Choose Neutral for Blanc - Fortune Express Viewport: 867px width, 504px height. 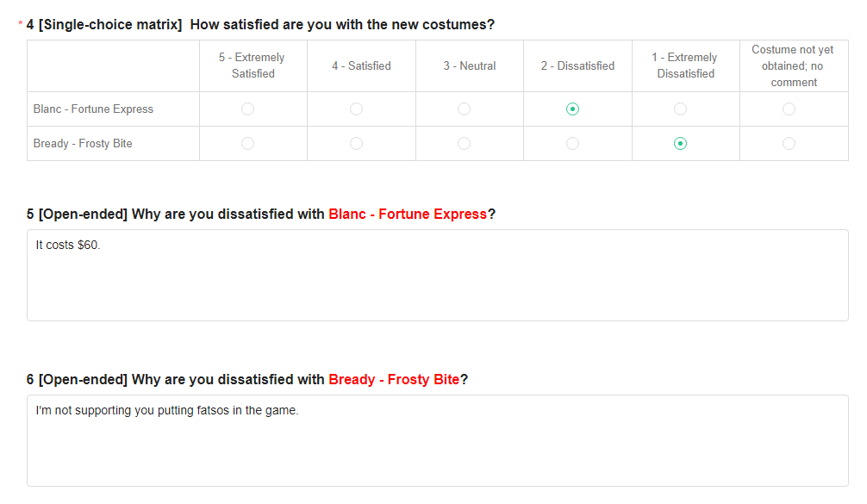point(465,109)
